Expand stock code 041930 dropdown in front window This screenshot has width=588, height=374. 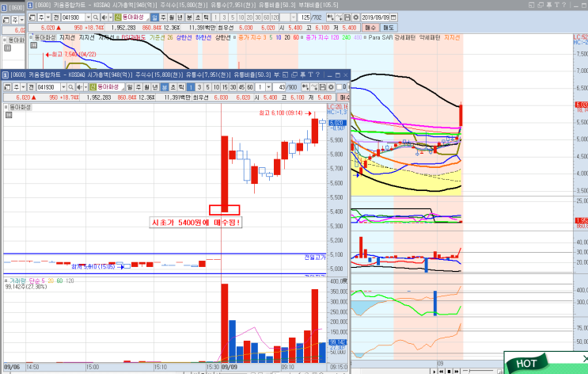click(63, 87)
